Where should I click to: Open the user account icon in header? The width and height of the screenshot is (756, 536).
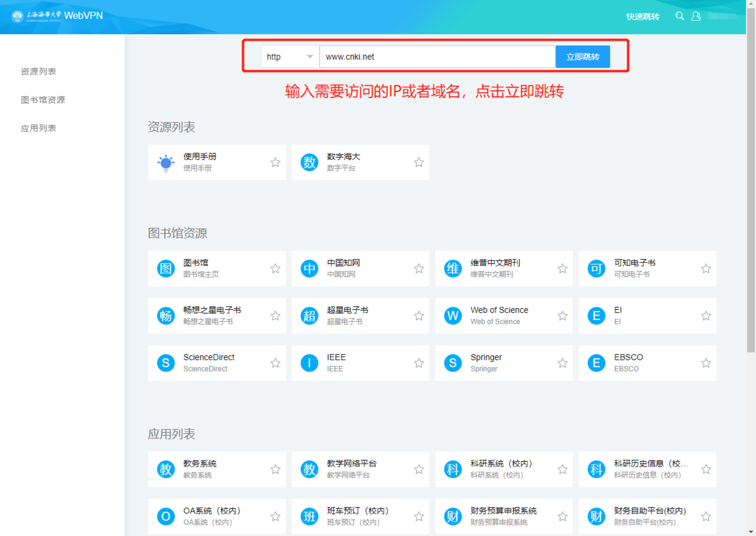696,16
